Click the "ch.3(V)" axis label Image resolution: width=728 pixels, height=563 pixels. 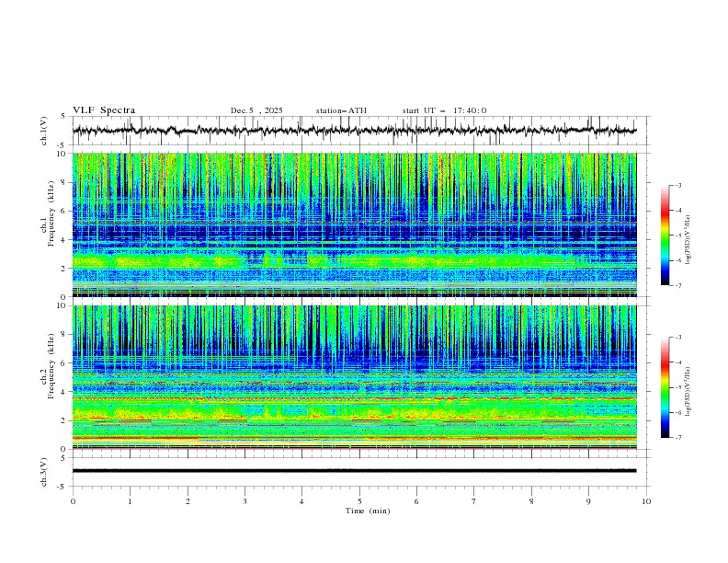coord(44,472)
